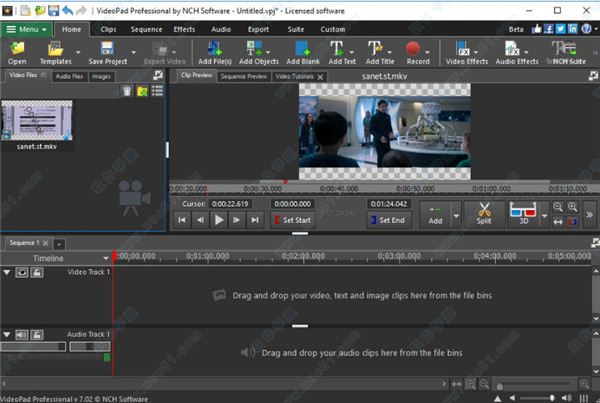Image resolution: width=600 pixels, height=403 pixels.
Task: Zoom out on the clip preview timeline
Action: (x=558, y=207)
